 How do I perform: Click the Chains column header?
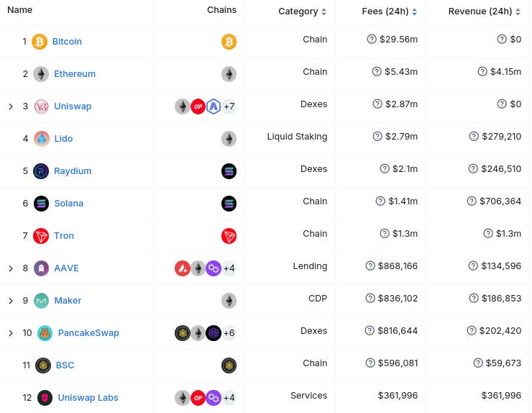point(221,10)
